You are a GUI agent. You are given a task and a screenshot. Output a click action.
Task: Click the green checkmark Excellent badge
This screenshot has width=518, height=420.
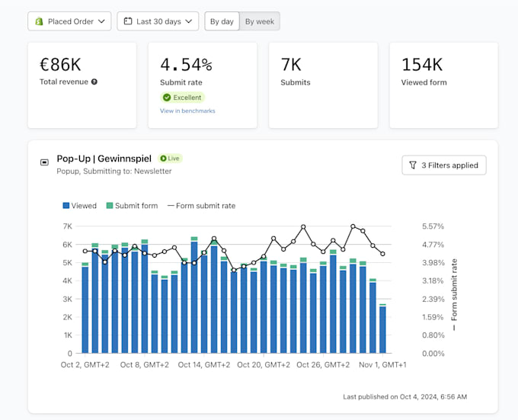[x=183, y=98]
